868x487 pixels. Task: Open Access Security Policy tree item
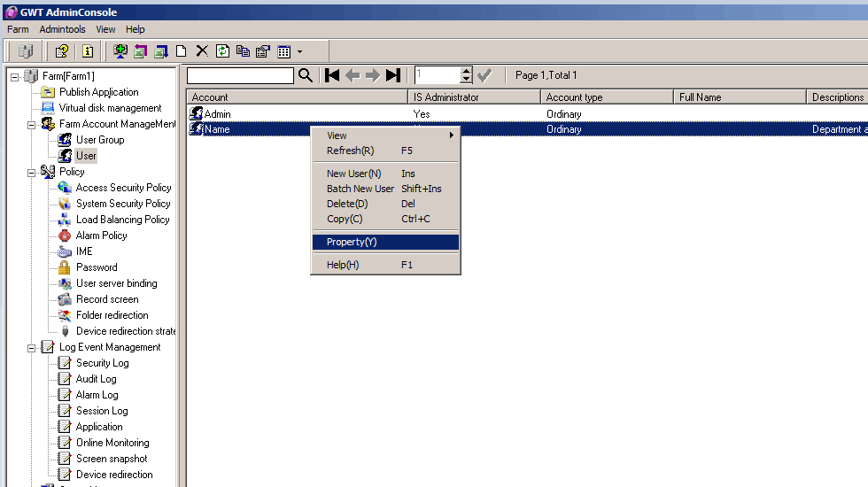click(x=123, y=188)
